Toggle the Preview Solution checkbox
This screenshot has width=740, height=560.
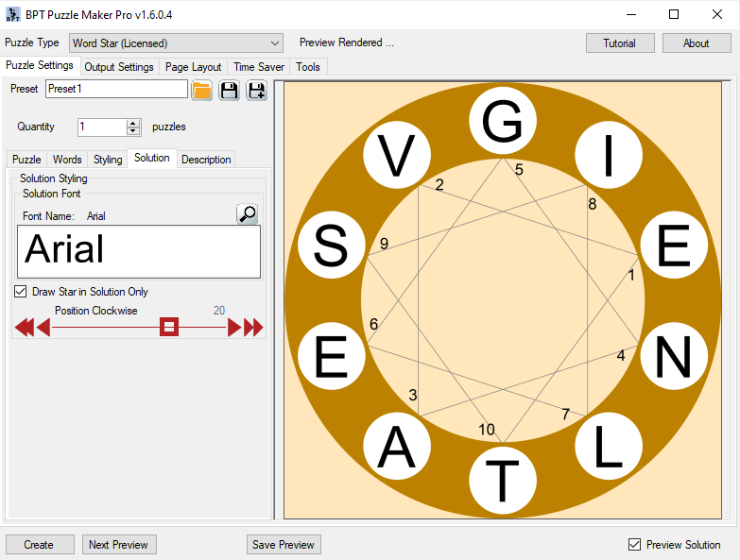[635, 545]
